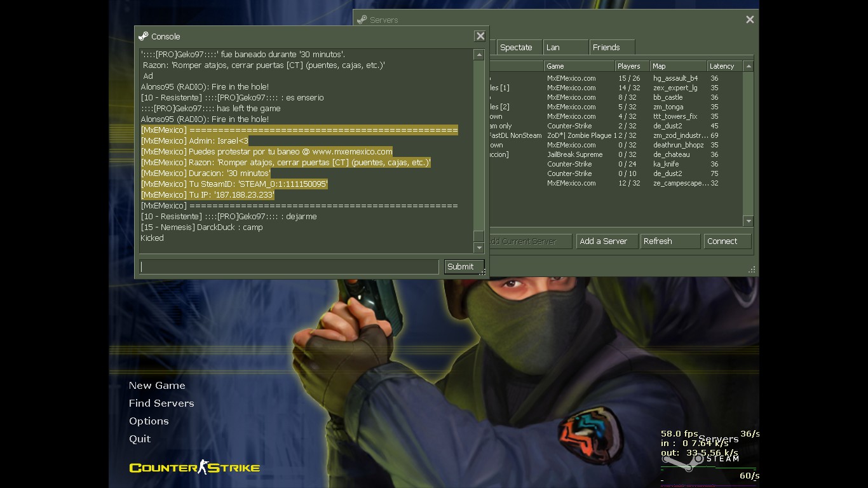Click the Console command input field
This screenshot has height=488, width=868.
click(289, 267)
